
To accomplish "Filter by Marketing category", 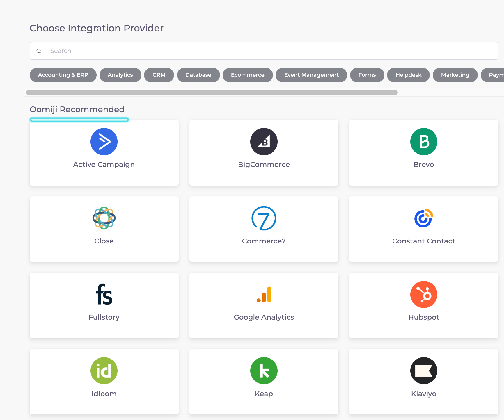I will 455,75.
